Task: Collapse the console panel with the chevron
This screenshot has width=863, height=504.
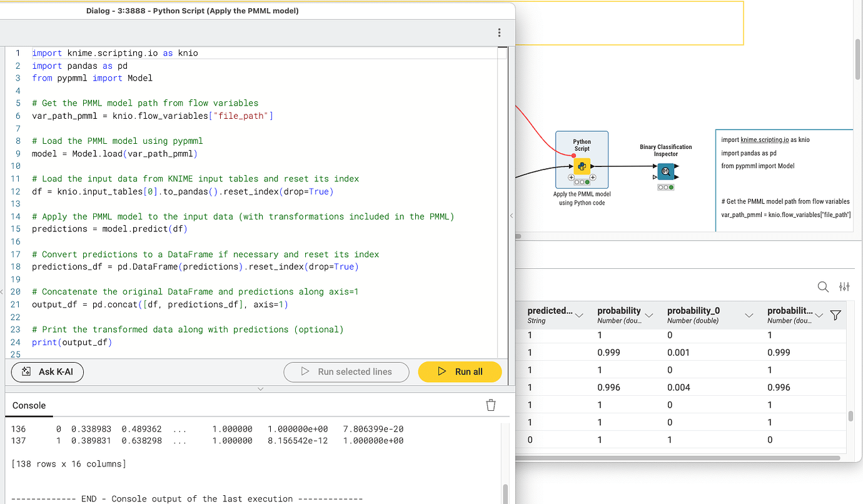Action: [x=261, y=389]
